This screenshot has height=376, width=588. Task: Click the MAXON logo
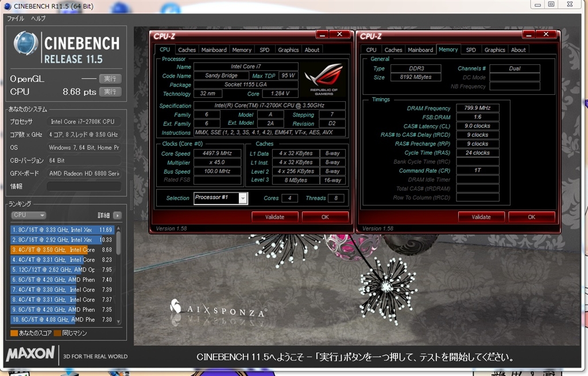coord(31,354)
